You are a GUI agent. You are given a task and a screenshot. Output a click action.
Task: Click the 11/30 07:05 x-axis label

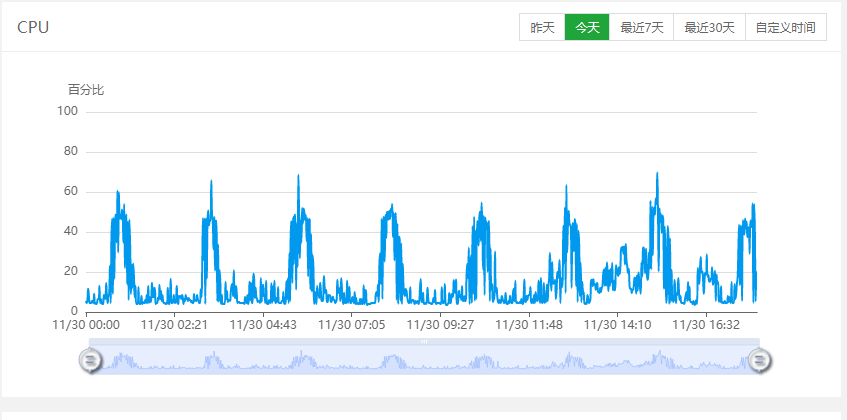click(352, 325)
